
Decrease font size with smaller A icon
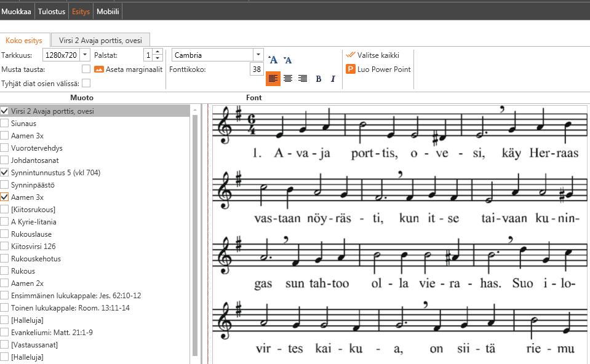pos(287,60)
